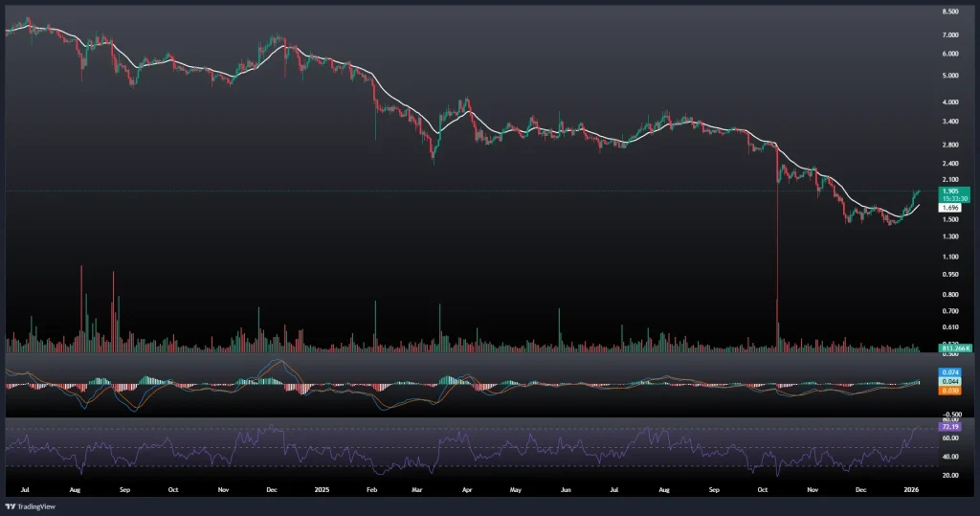Click the white 1.696 moving average label
980x516 pixels.
click(950, 207)
